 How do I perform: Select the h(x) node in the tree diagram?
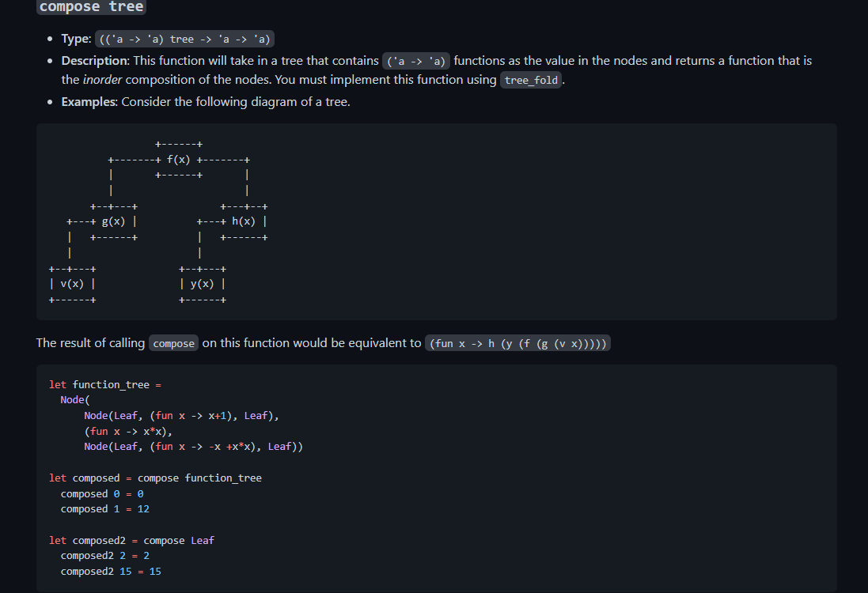point(244,221)
